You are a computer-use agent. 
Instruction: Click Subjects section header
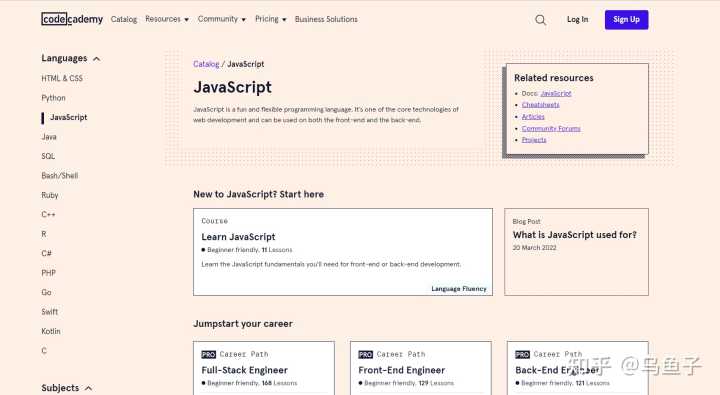tap(60, 388)
